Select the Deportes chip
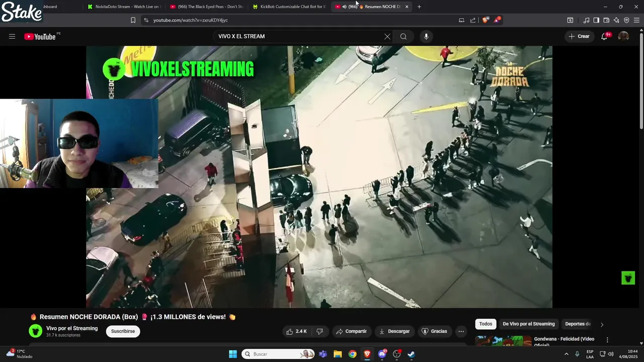Screen dimensions: 644x362 (578, 324)
